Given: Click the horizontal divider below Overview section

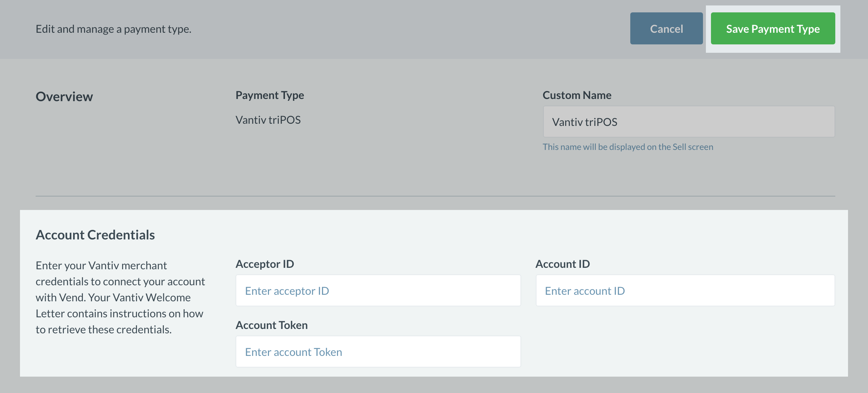Looking at the screenshot, I should coord(435,196).
